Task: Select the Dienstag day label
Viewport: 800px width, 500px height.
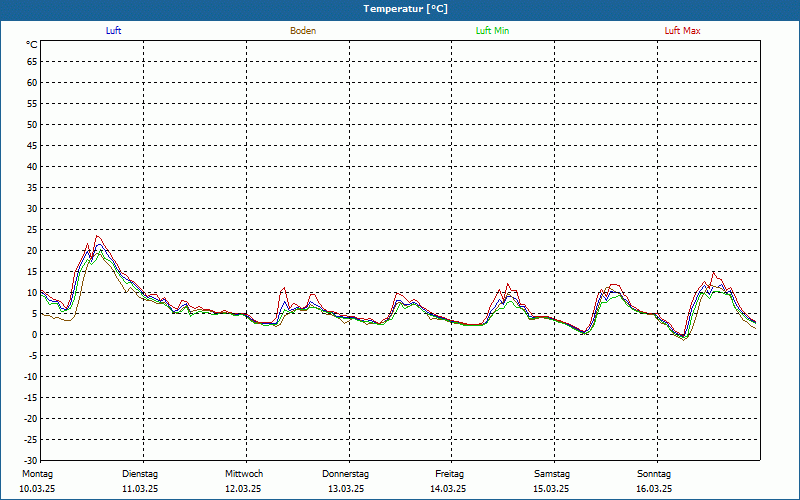Action: point(140,474)
